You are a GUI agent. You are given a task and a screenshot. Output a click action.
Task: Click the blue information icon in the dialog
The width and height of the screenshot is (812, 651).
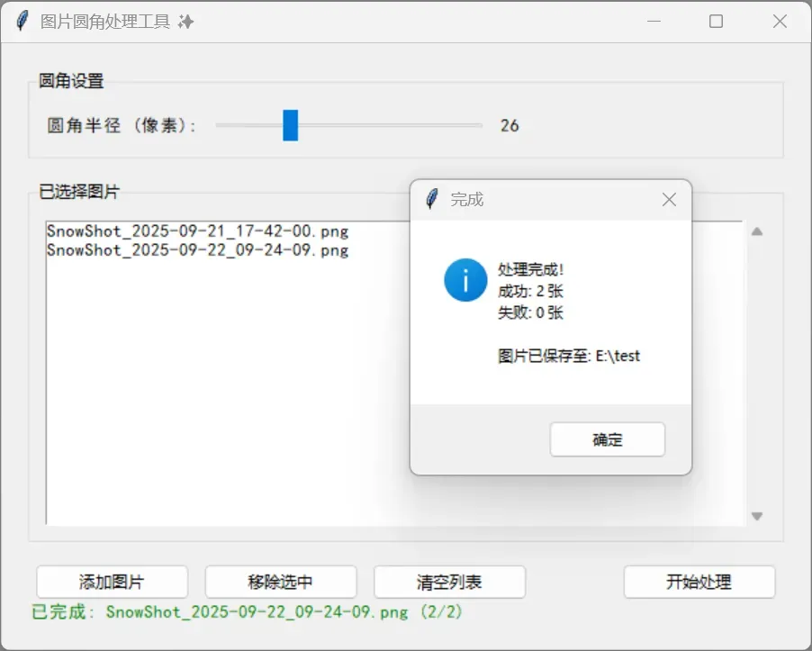465,280
